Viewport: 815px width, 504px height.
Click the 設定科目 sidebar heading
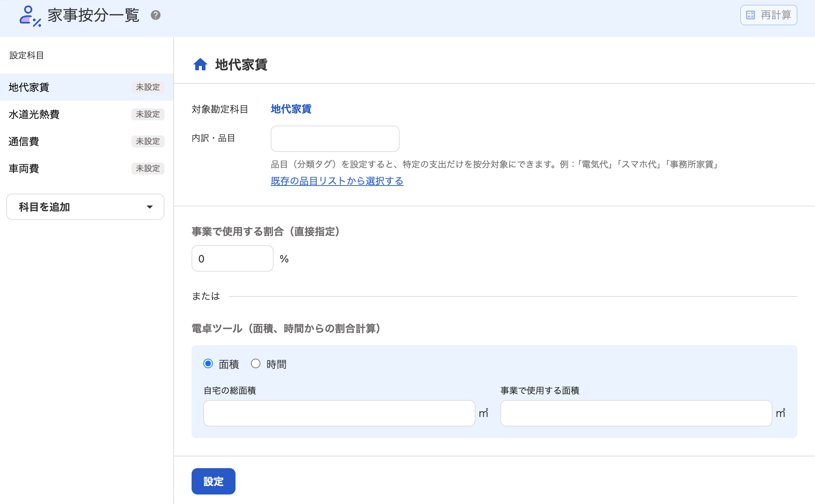(26, 55)
